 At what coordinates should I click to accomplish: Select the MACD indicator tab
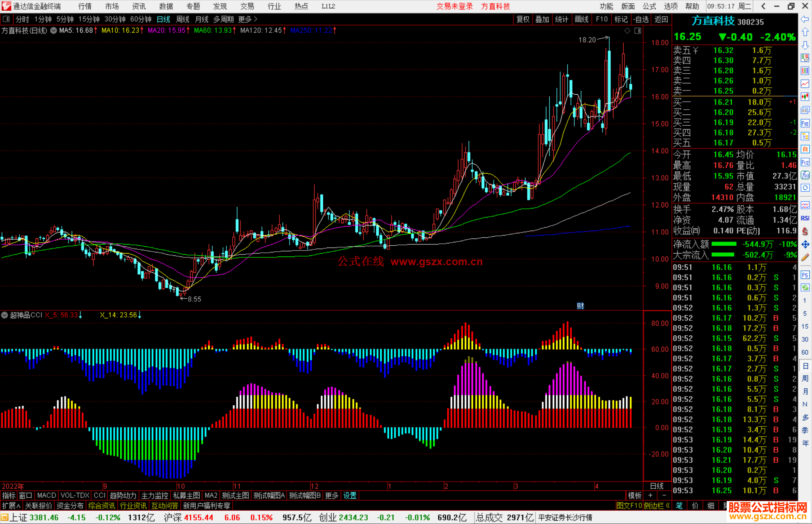[x=47, y=495]
